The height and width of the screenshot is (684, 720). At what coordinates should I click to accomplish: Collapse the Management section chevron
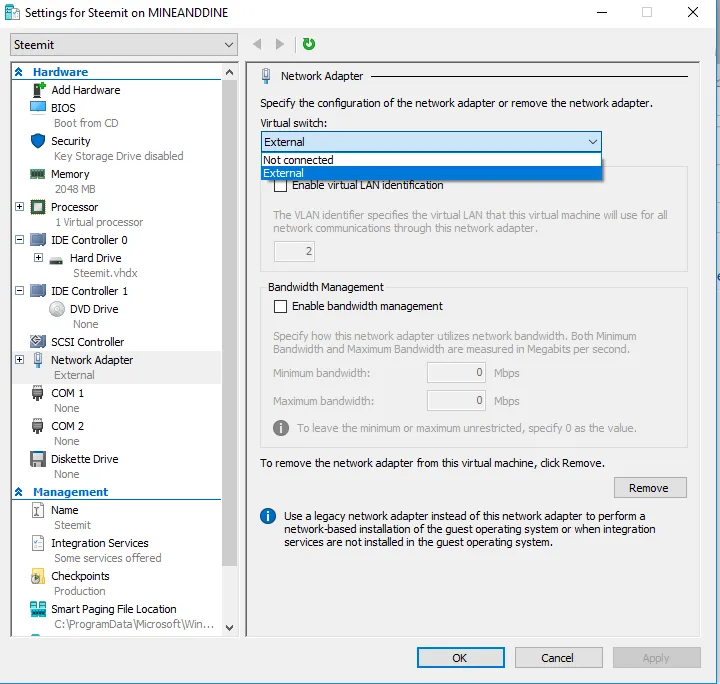[x=19, y=492]
